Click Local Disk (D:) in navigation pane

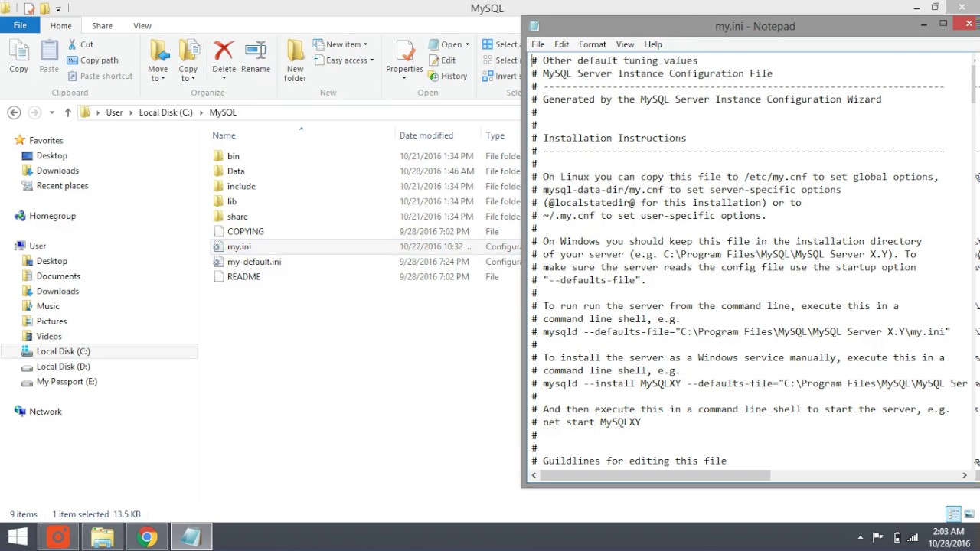click(63, 367)
